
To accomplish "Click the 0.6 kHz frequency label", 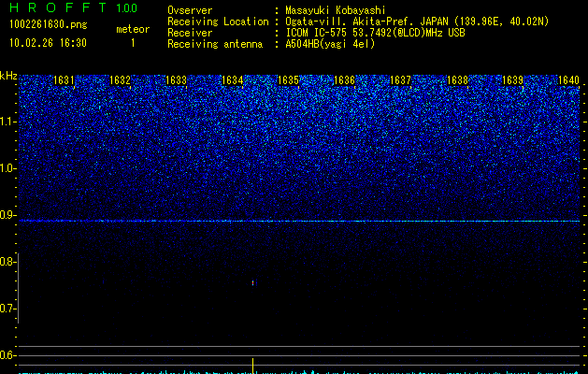I will [x=7, y=355].
